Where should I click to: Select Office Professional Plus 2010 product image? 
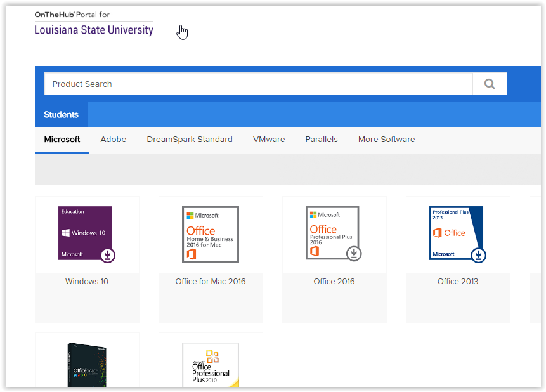click(210, 364)
